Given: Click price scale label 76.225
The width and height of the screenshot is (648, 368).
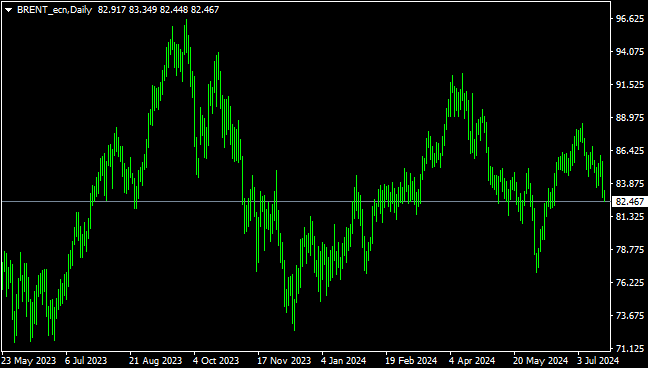Looking at the screenshot, I should (x=630, y=282).
